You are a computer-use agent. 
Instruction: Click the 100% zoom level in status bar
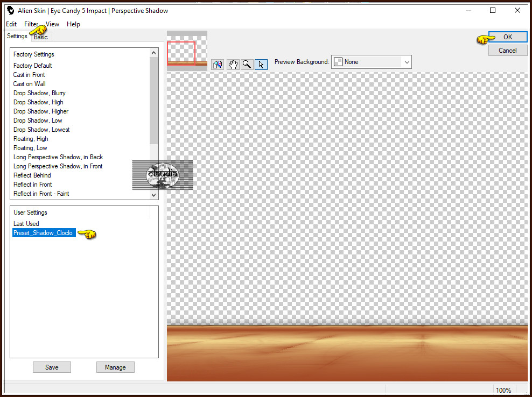(x=503, y=390)
